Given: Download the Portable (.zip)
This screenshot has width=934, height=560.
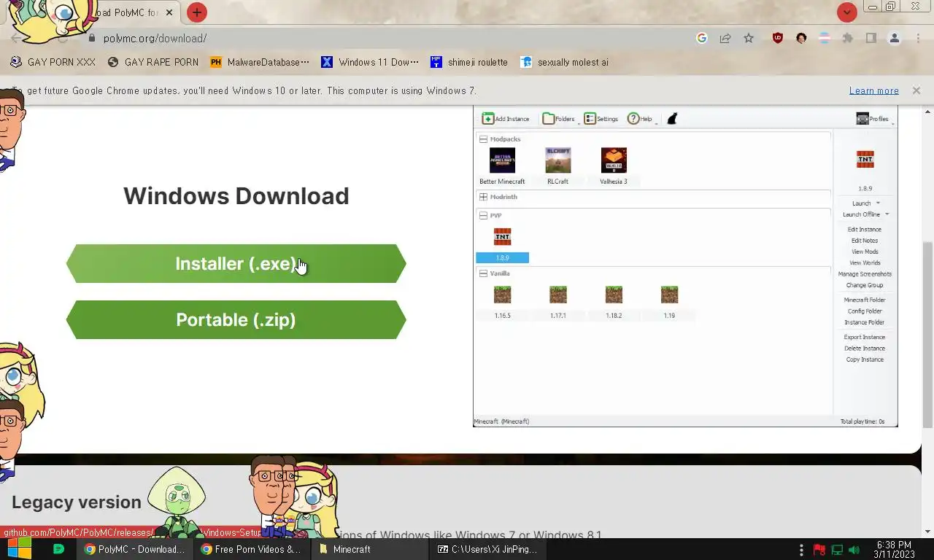Looking at the screenshot, I should click(x=236, y=319).
